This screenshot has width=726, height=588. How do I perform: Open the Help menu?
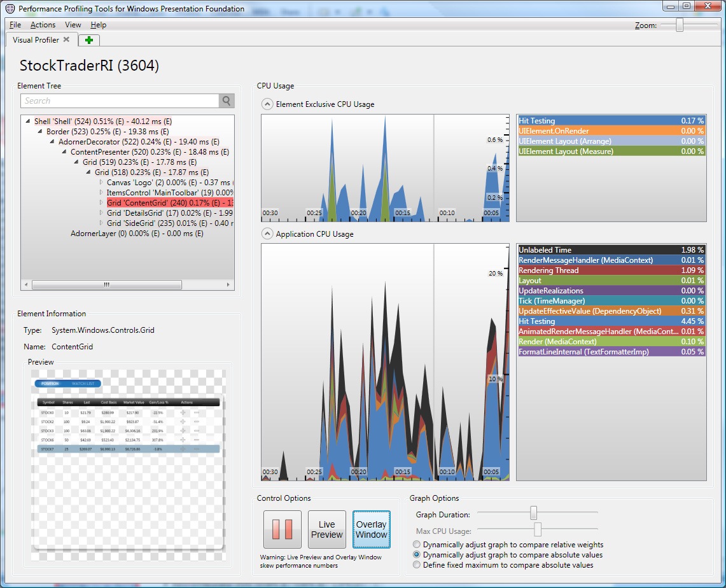pyautogui.click(x=98, y=25)
